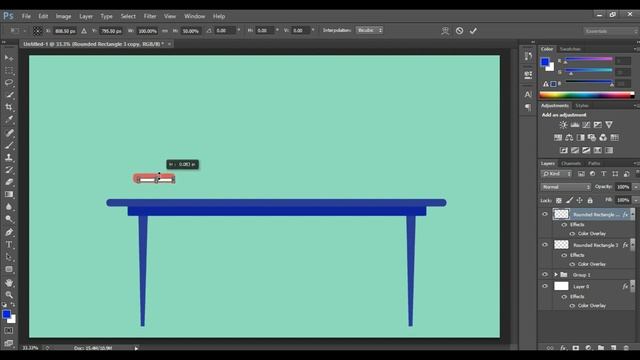Select the Lasso tool
Screen dimensions: 640x360
(x=9, y=82)
